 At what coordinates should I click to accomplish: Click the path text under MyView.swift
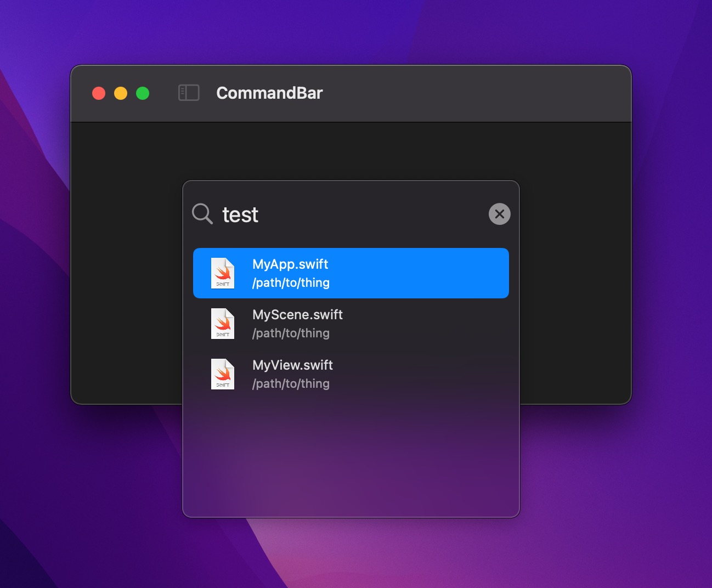291,383
